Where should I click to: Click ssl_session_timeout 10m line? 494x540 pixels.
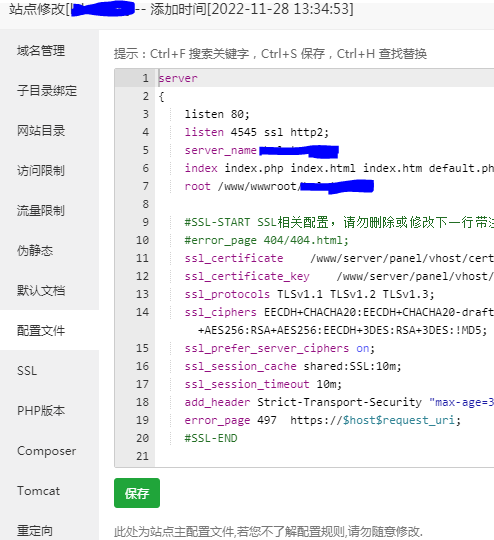pos(263,384)
